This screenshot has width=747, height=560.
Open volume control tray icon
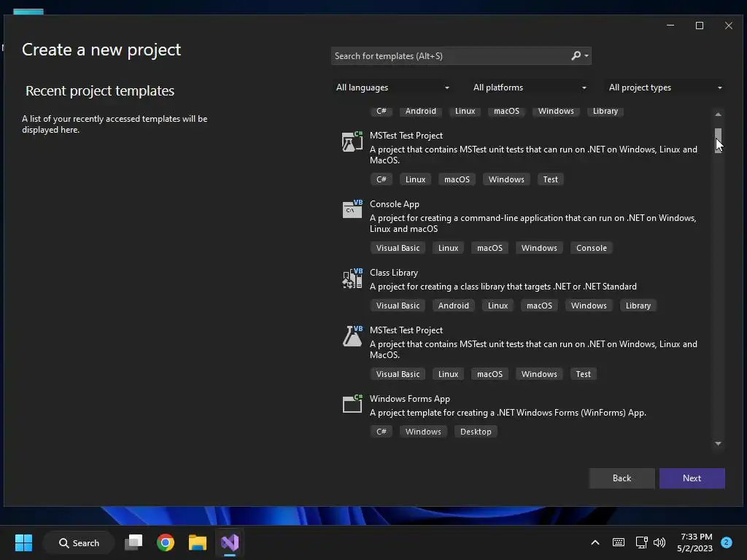click(x=659, y=542)
